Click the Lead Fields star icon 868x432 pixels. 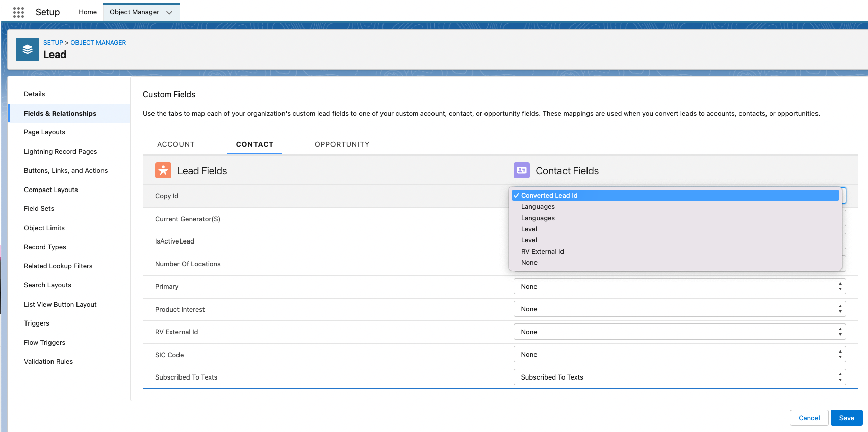(x=163, y=170)
